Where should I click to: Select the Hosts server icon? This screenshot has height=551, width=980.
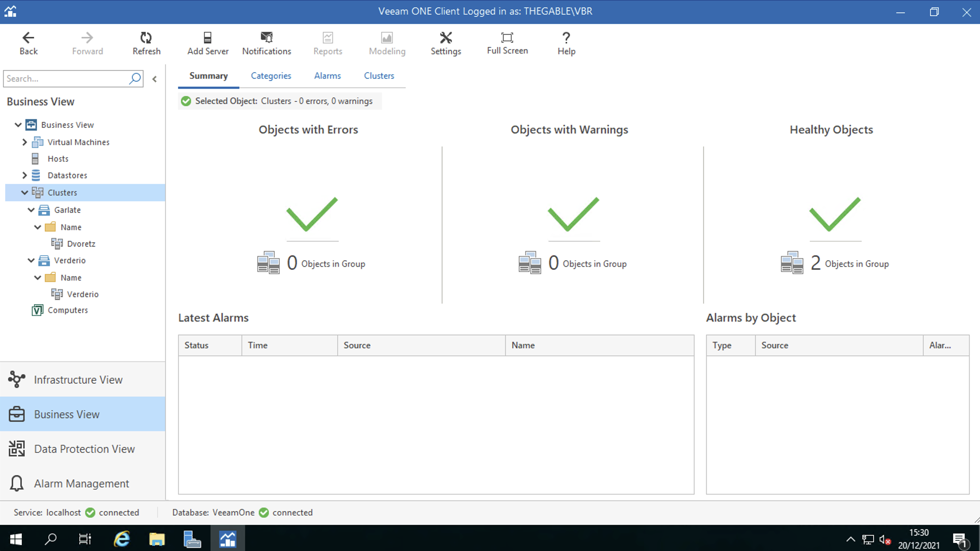pyautogui.click(x=35, y=159)
